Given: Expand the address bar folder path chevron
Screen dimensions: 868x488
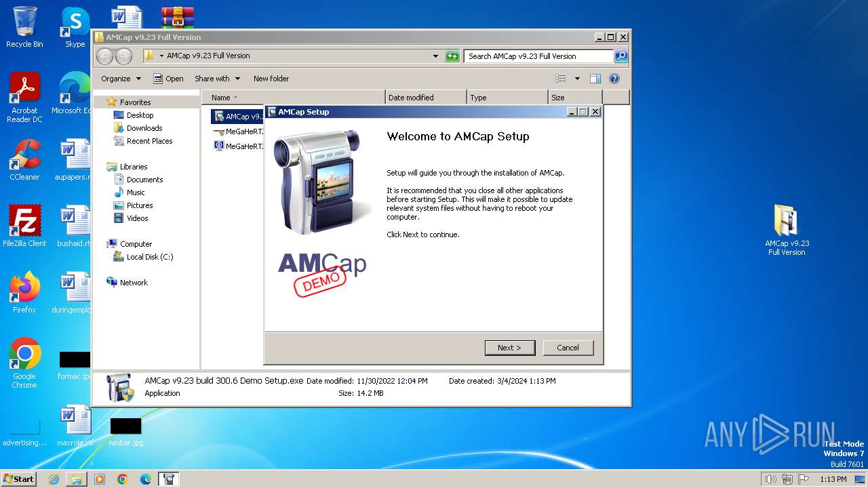Looking at the screenshot, I should pyautogui.click(x=161, y=56).
